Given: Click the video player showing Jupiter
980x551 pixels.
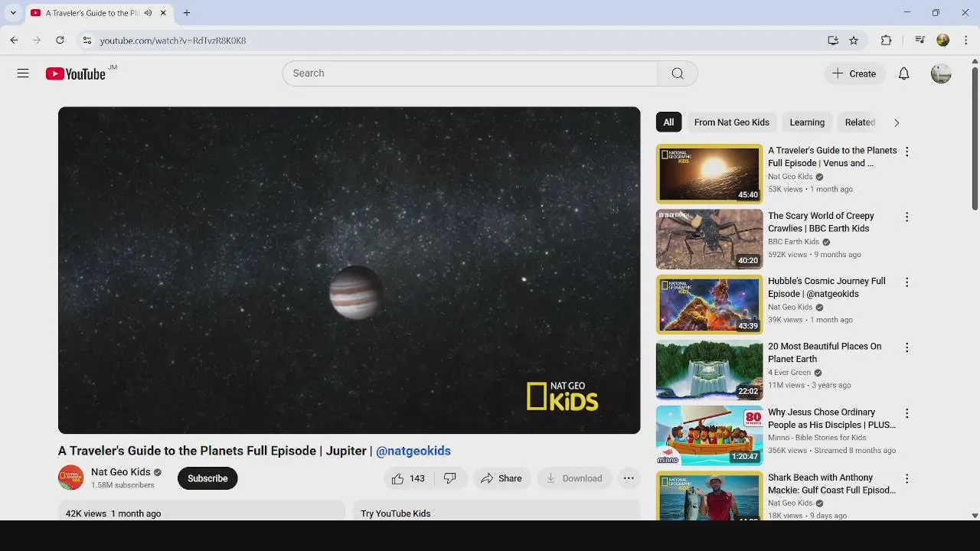Looking at the screenshot, I should pyautogui.click(x=349, y=270).
